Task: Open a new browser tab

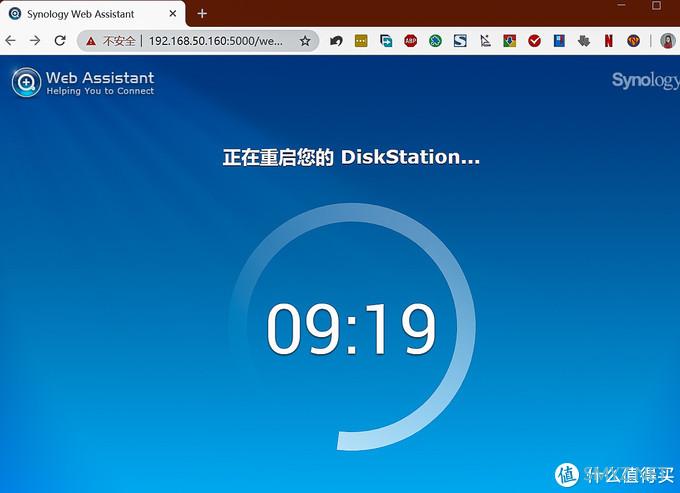Action: (x=202, y=13)
